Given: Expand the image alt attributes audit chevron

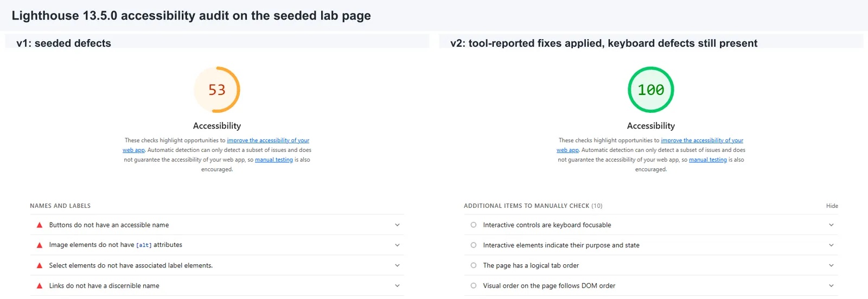Looking at the screenshot, I should (x=397, y=245).
